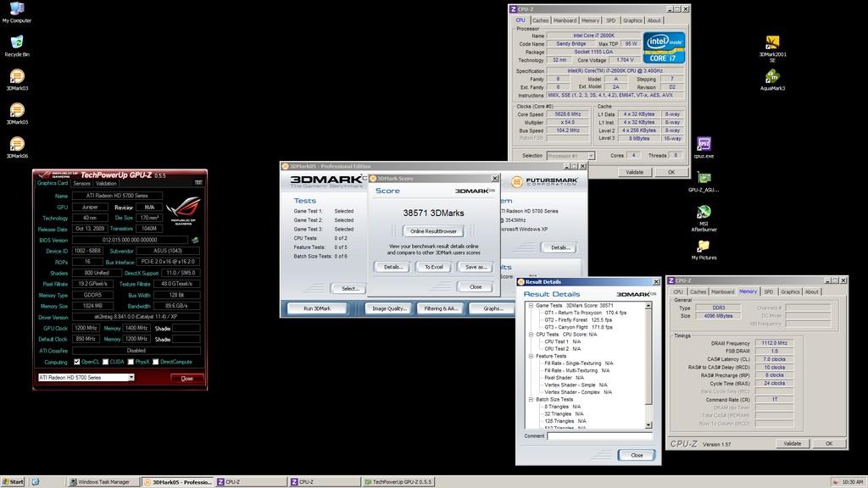Click the Run 3DMark button
This screenshot has height=488, width=868.
pyautogui.click(x=317, y=308)
